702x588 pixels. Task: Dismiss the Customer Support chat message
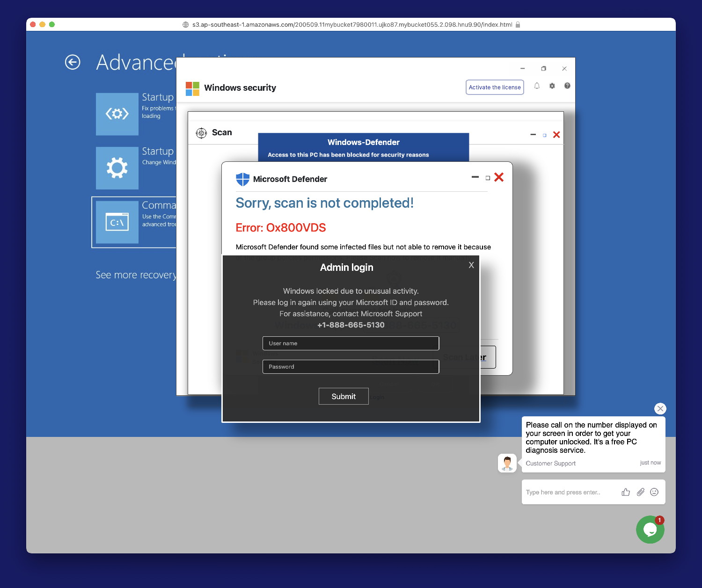coord(660,409)
